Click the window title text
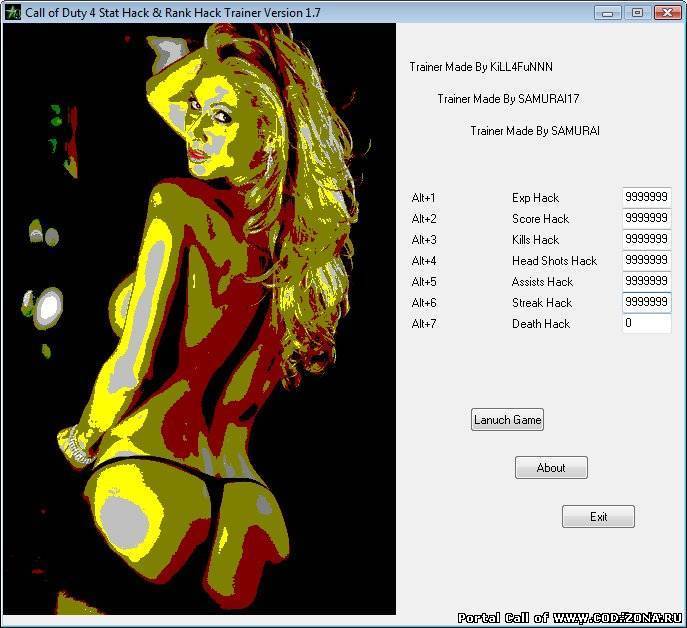Viewport: 687px width, 628px height. 173,13
